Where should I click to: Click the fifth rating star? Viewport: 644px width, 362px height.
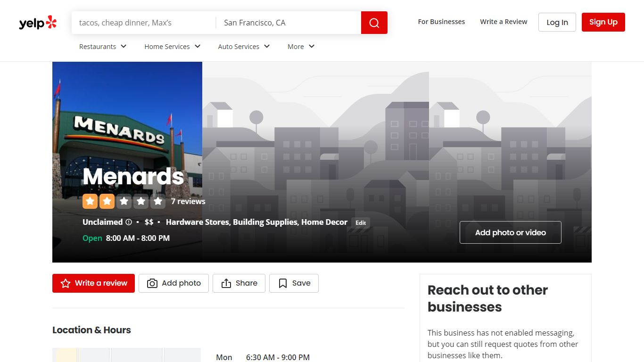tap(158, 201)
